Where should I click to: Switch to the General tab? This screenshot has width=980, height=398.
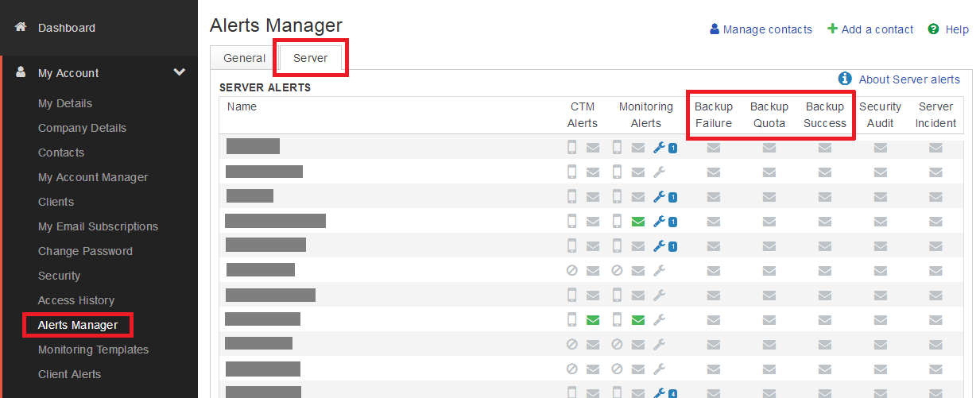click(244, 58)
